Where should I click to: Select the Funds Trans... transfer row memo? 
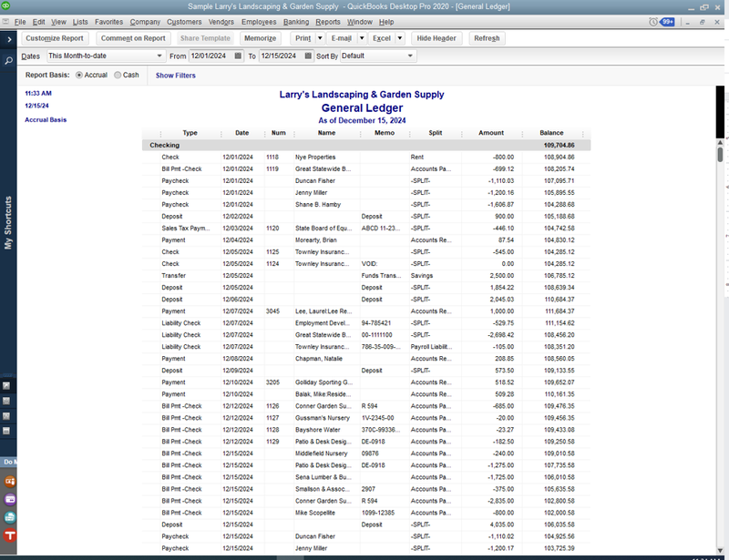pos(381,276)
